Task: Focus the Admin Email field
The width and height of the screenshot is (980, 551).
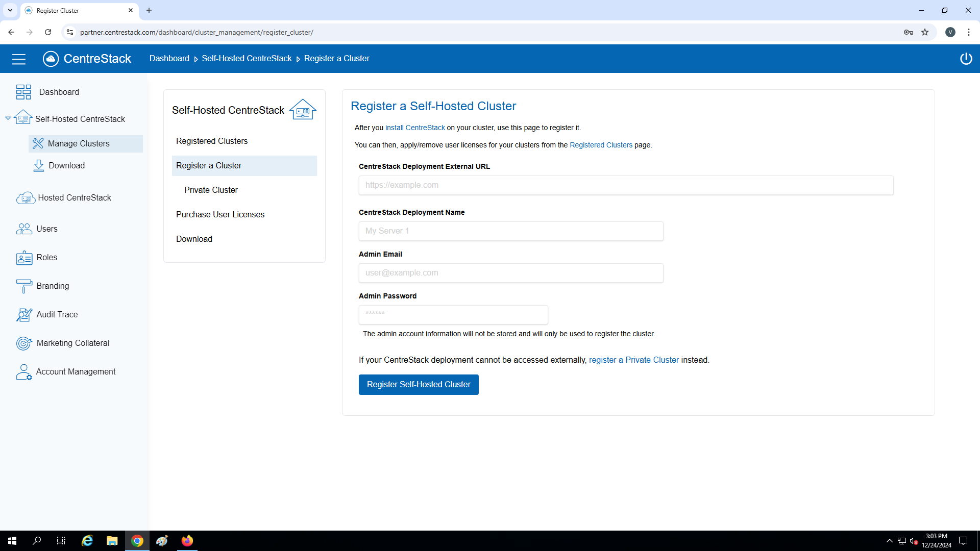Action: click(511, 273)
